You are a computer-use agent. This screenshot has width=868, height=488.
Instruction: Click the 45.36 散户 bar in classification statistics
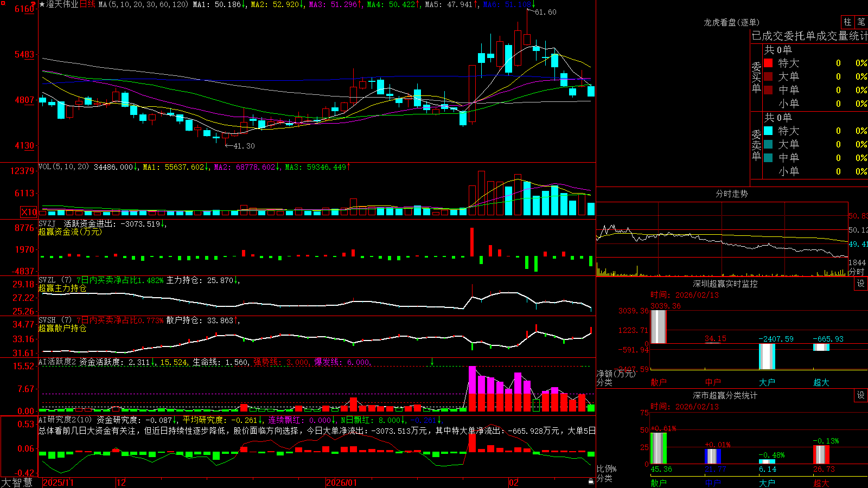[658, 448]
